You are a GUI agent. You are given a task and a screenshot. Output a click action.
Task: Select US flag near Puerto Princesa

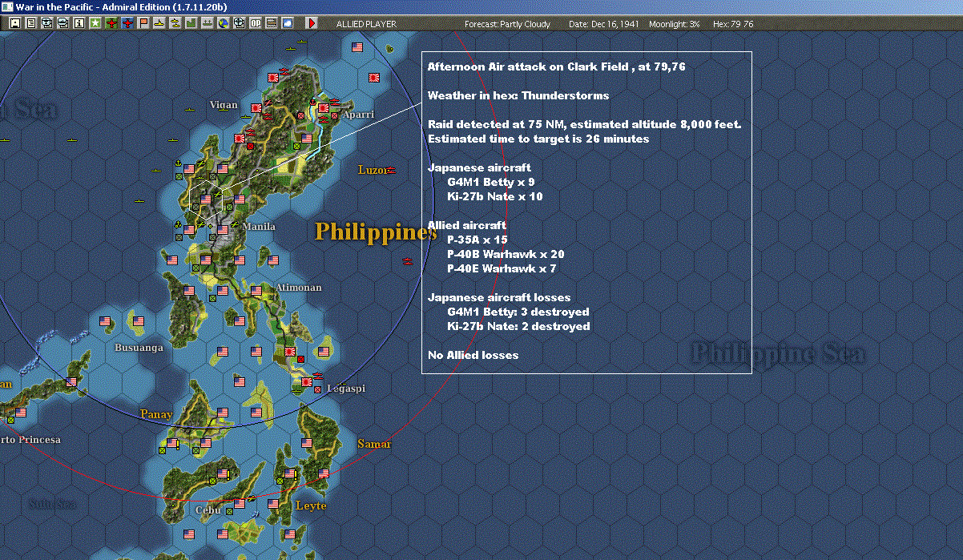tap(21, 413)
